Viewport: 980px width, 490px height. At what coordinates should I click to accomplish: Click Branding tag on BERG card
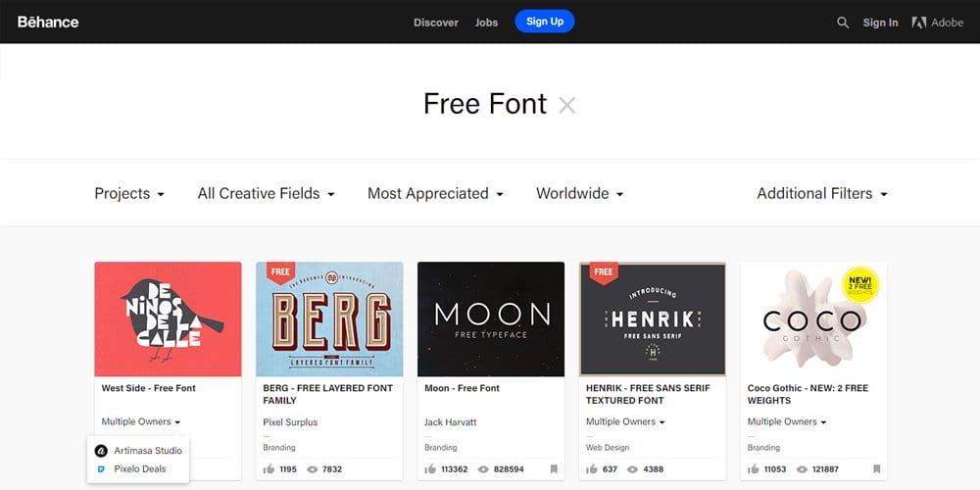point(278,448)
